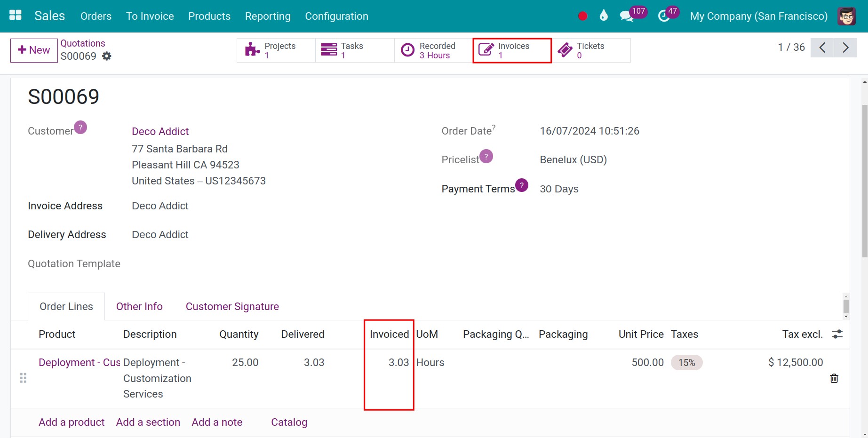Open the Reporting menu
Viewport: 868px width, 438px height.
(x=268, y=16)
